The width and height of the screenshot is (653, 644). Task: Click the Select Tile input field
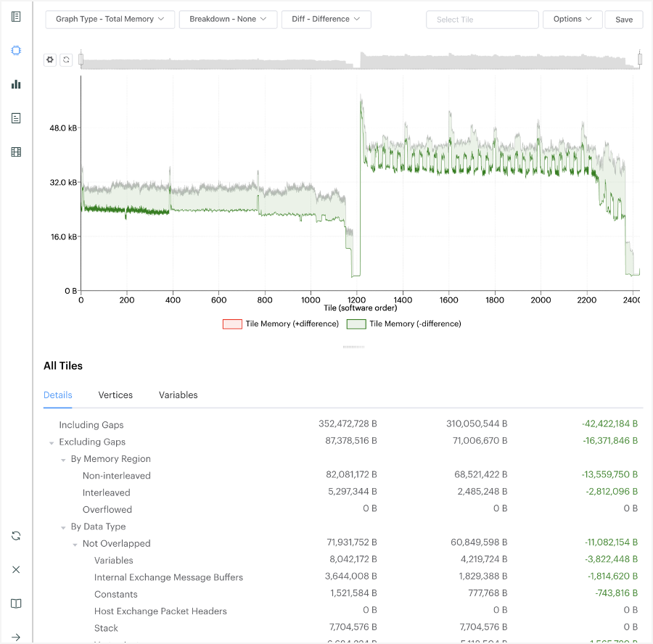point(482,20)
